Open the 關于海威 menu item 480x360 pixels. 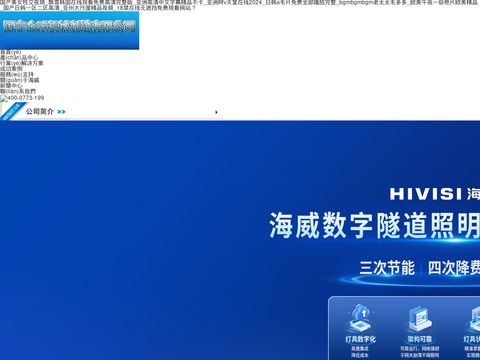[19, 80]
